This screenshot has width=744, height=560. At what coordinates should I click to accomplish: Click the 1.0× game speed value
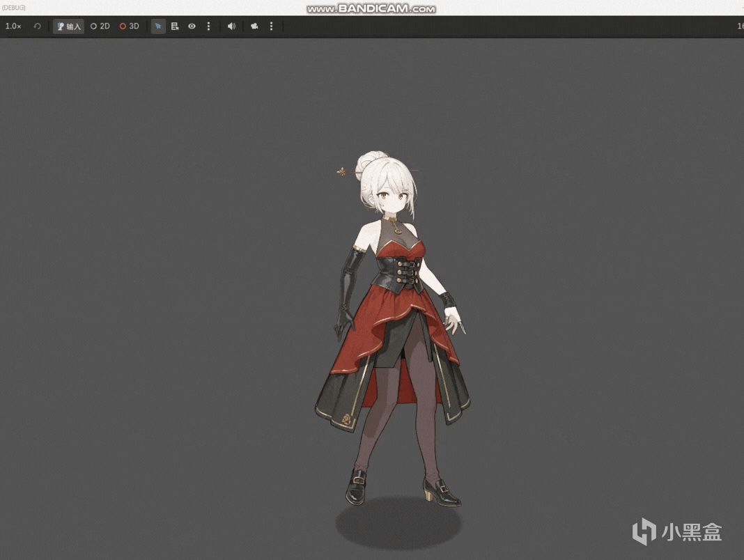[x=13, y=26]
